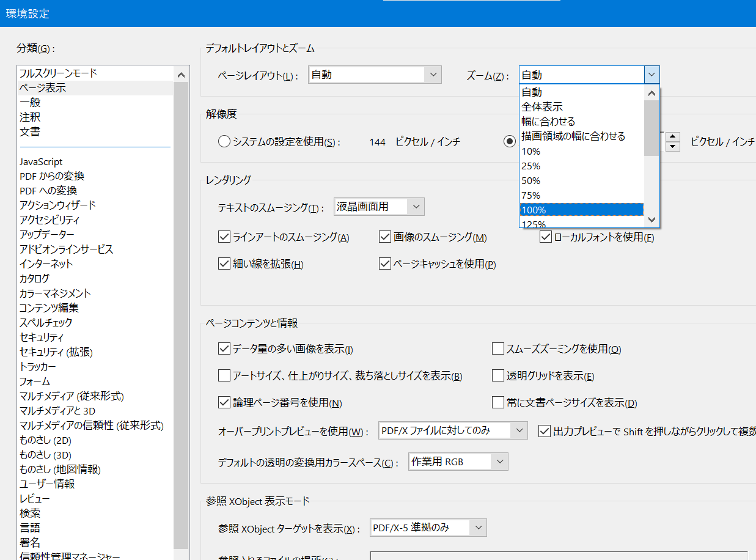Select 100% in the zoom dropdown list
The width and height of the screenshot is (756, 560).
(x=581, y=210)
